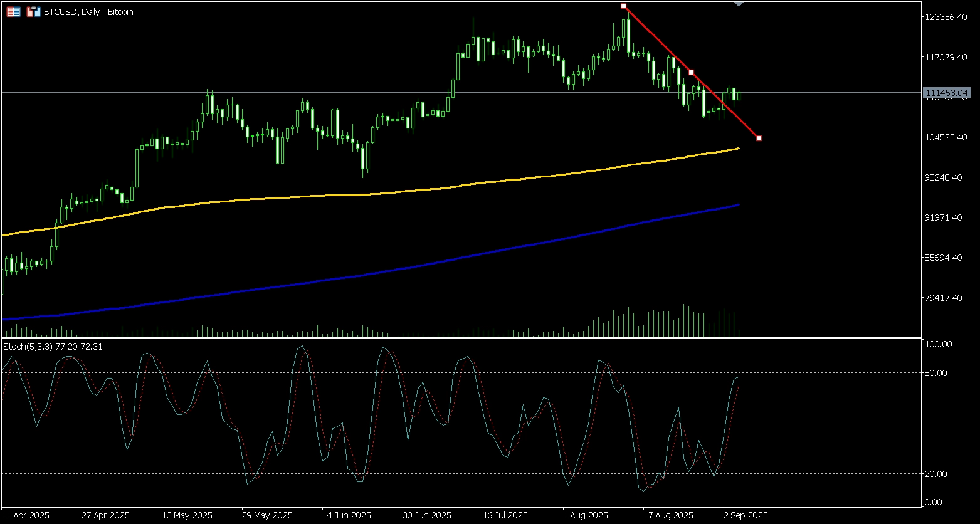Click the stochastic 100.00 scale label
This screenshot has width=980, height=524.
pyautogui.click(x=939, y=344)
